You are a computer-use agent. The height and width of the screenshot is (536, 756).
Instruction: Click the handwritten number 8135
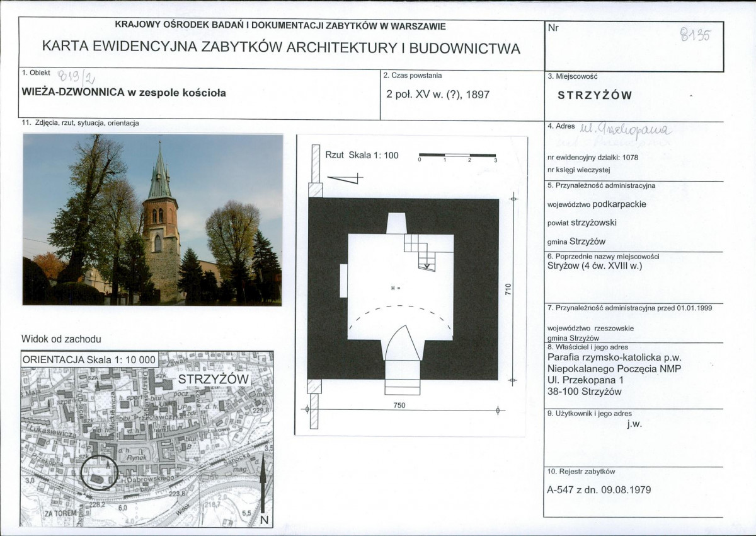click(x=695, y=35)
